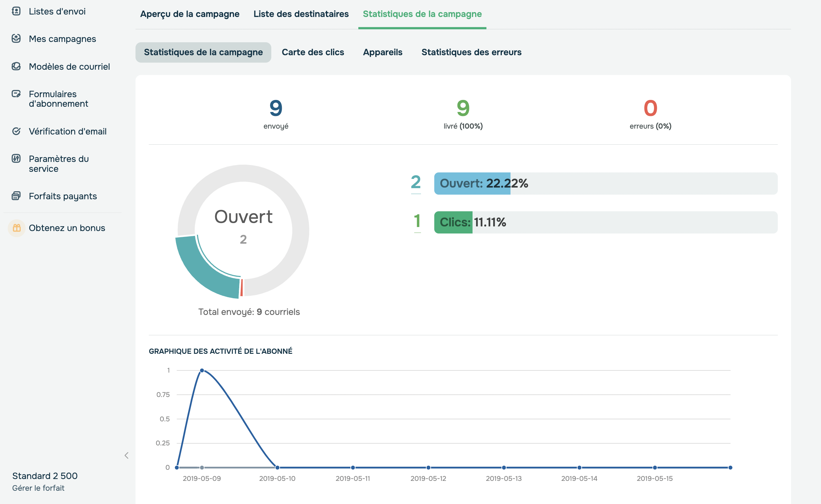The height and width of the screenshot is (504, 821).
Task: Click the Formulaires d'abonnement icon
Action: click(16, 94)
